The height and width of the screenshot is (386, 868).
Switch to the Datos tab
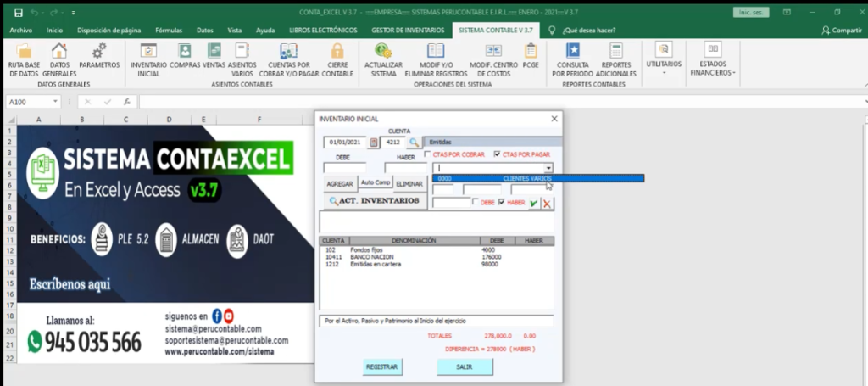click(205, 31)
